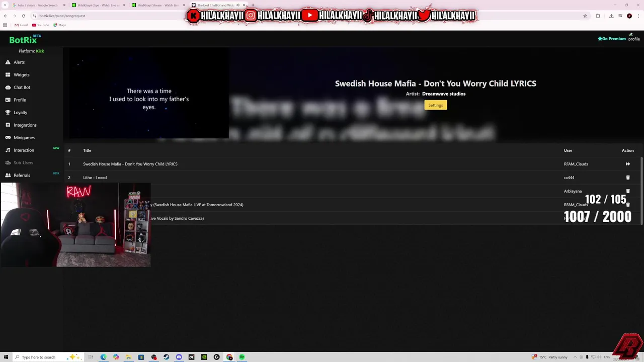Open the media controls icon in Chrome
644x362 pixels.
(620, 16)
